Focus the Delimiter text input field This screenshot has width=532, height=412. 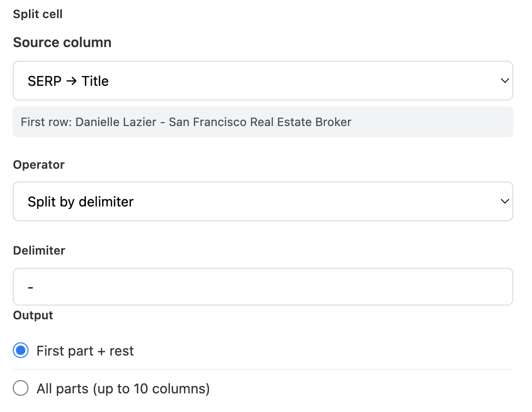(263, 287)
